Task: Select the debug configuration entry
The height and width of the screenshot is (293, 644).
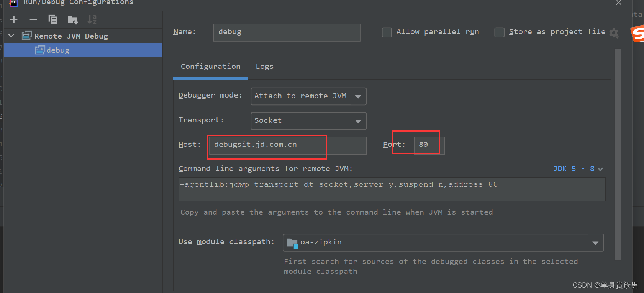Action: [x=83, y=50]
